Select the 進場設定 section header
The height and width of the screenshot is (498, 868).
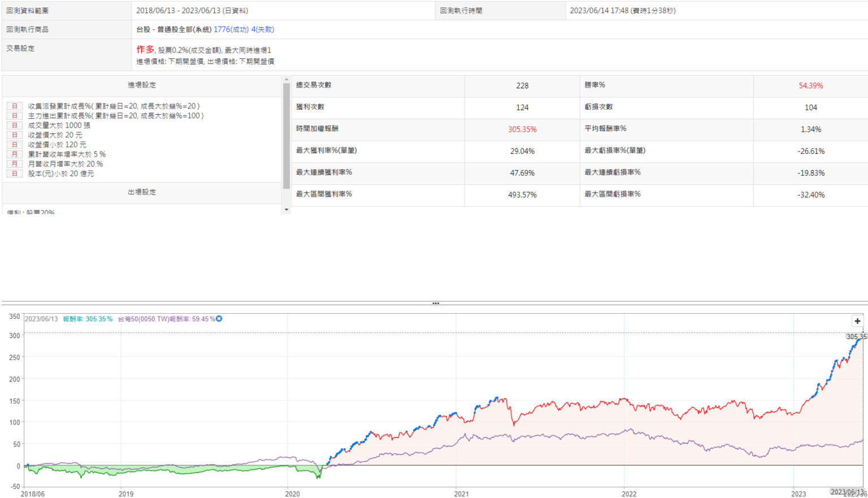tap(142, 85)
